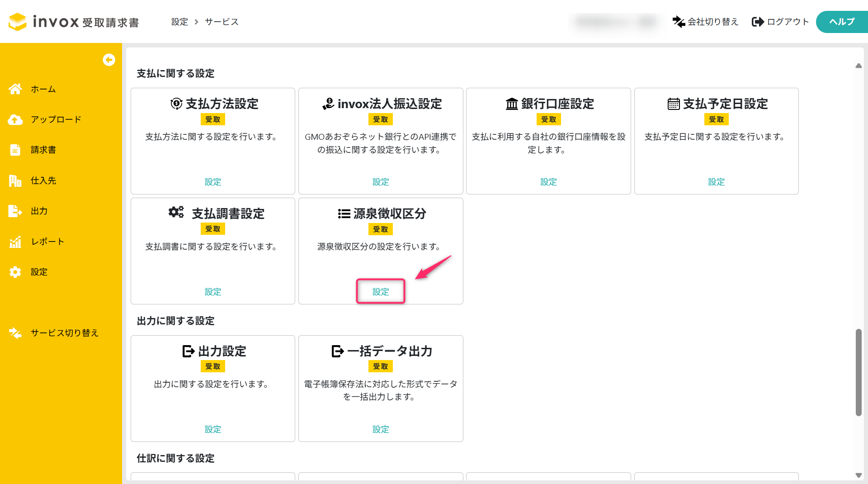Image resolution: width=868 pixels, height=484 pixels.
Task: Collapse the sidebar with the arrow icon
Action: [x=109, y=60]
